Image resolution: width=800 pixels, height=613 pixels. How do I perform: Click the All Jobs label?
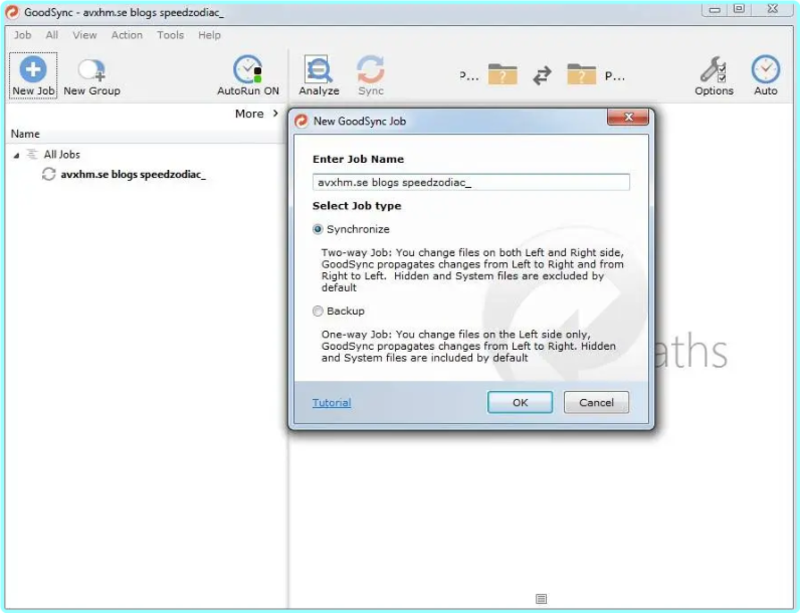tap(62, 154)
